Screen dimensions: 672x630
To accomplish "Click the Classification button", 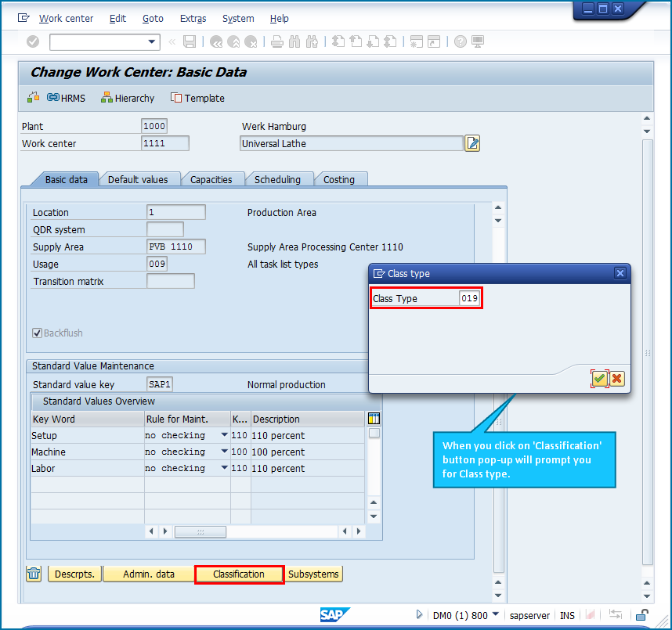I will [x=238, y=574].
